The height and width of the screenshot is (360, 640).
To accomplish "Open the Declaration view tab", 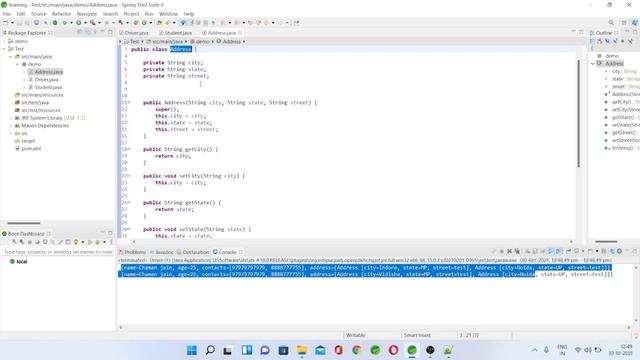I will pyautogui.click(x=196, y=252).
